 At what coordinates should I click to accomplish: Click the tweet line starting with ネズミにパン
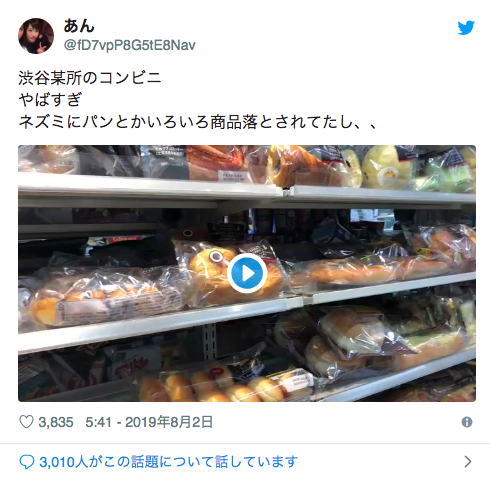(197, 122)
